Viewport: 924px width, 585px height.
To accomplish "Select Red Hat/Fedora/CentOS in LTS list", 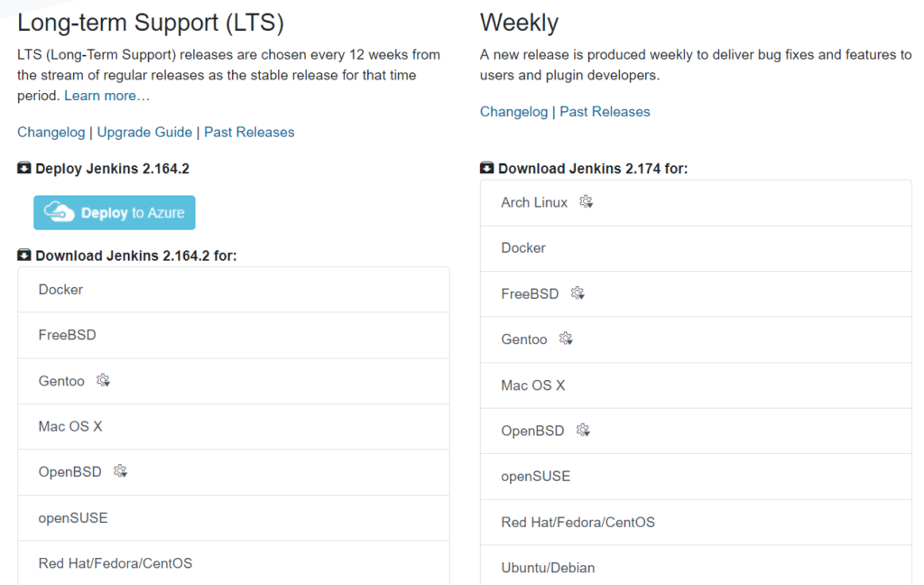I will coord(234,563).
